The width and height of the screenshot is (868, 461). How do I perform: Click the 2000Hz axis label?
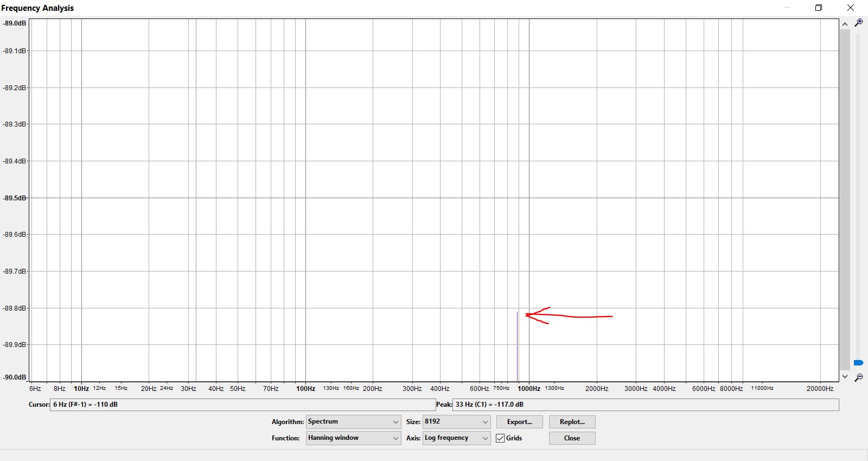click(597, 389)
